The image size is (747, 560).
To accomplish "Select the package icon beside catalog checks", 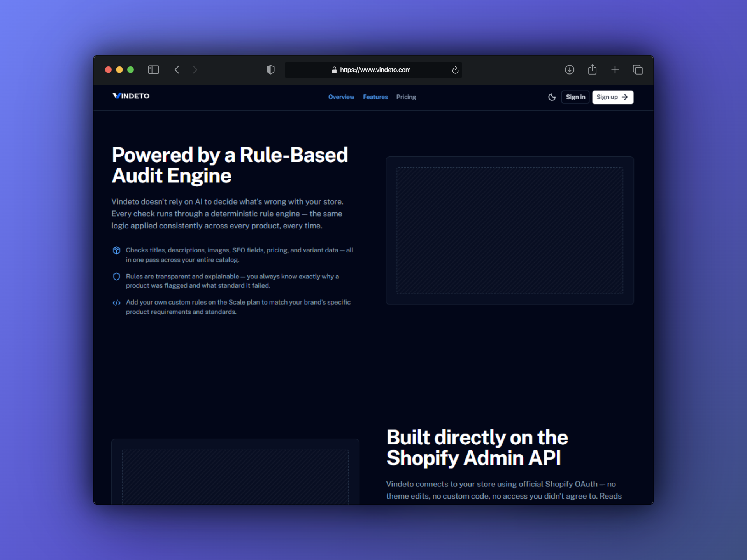I will click(x=116, y=250).
